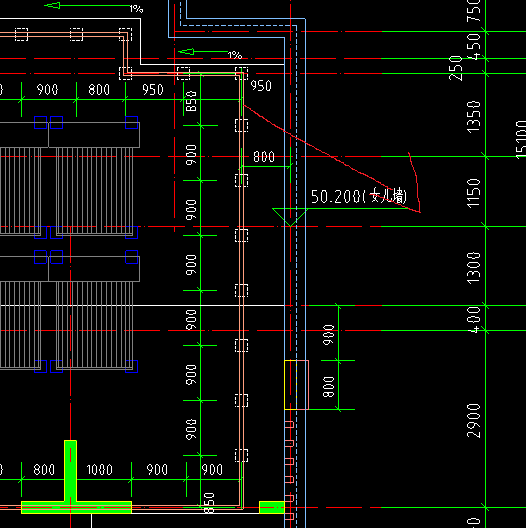Select the 1300 vertical dimension text
Screen dimensions: 526x528
tap(474, 268)
